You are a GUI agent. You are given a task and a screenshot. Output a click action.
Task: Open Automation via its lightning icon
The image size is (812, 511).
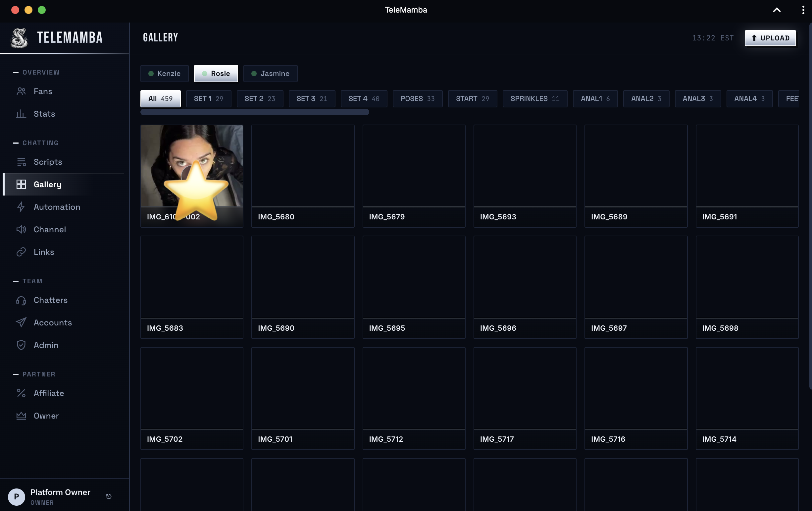pos(21,207)
